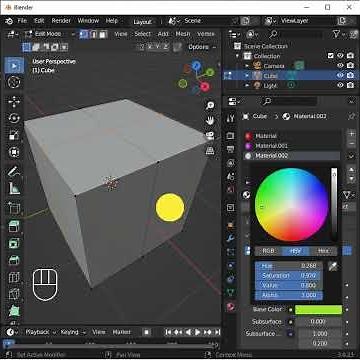Click the Subsurface 0.000 value field
Viewport: 360px width, 360px height.
[x=319, y=322]
